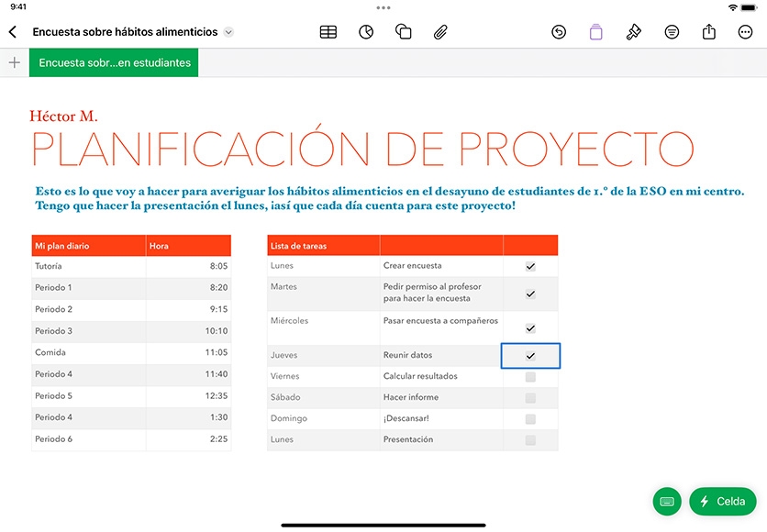The width and height of the screenshot is (767, 532).
Task: Select the Hacer informe task cell
Action: (441, 397)
